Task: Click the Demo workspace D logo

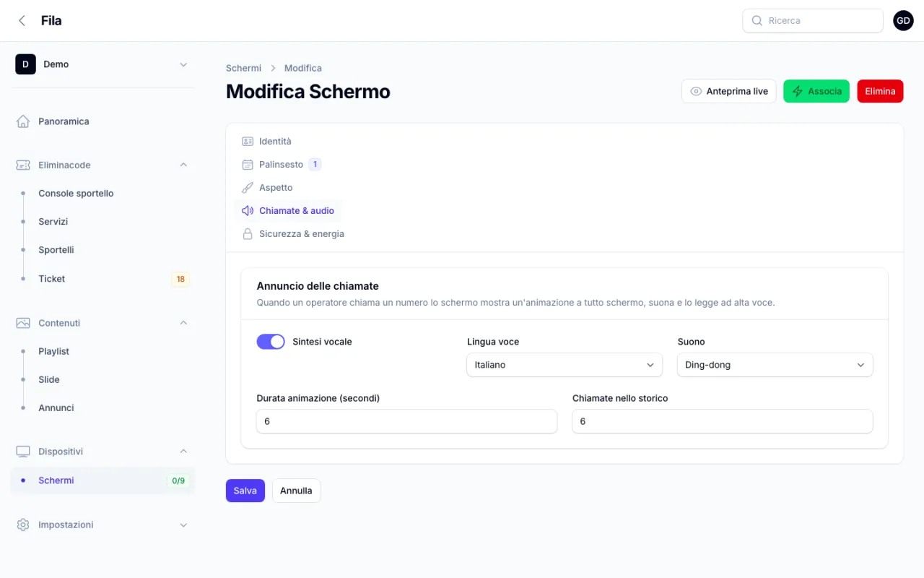Action: coord(25,64)
